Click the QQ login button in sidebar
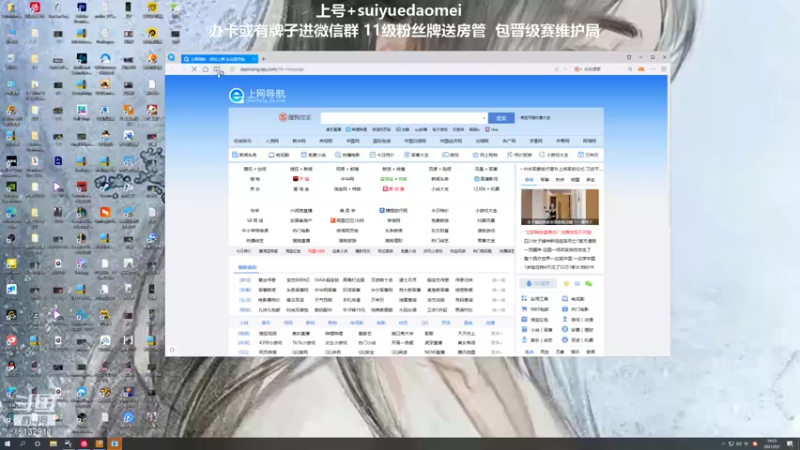800x450 pixels. click(538, 283)
